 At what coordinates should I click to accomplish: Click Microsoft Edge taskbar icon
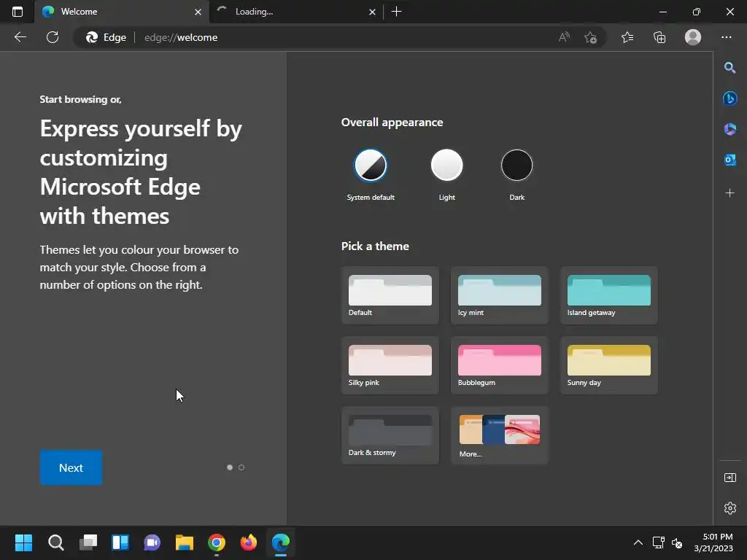(x=281, y=542)
